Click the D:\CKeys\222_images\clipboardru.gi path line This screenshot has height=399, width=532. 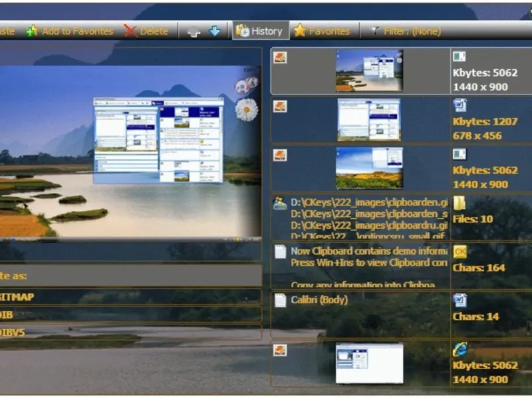tap(369, 225)
